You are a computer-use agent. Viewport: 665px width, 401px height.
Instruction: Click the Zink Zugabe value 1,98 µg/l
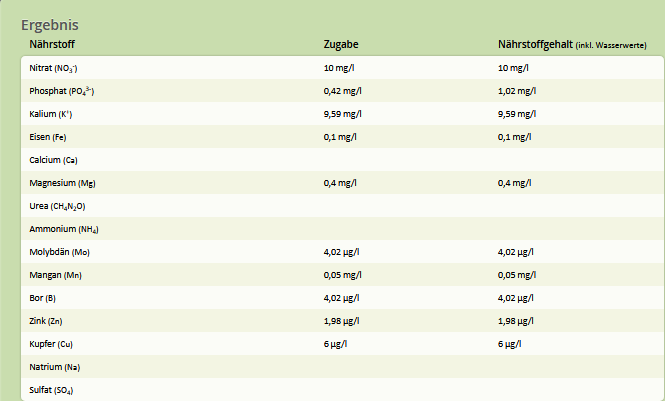[341, 321]
